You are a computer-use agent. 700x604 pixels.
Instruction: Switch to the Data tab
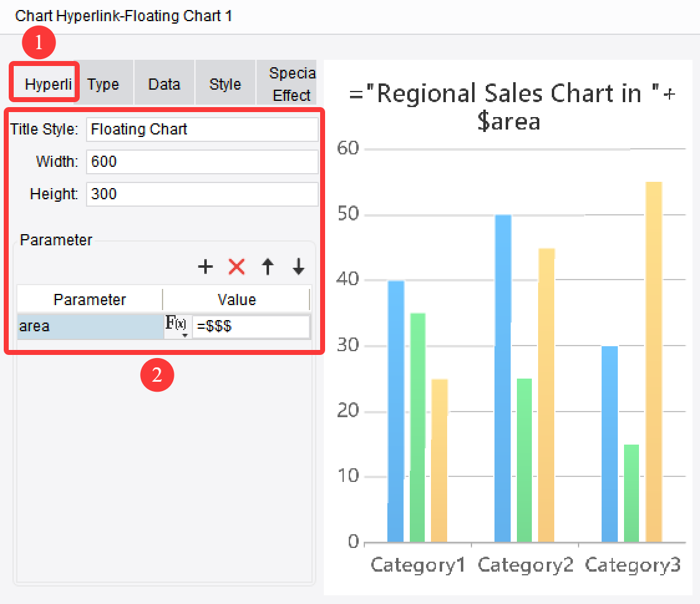coord(164,83)
